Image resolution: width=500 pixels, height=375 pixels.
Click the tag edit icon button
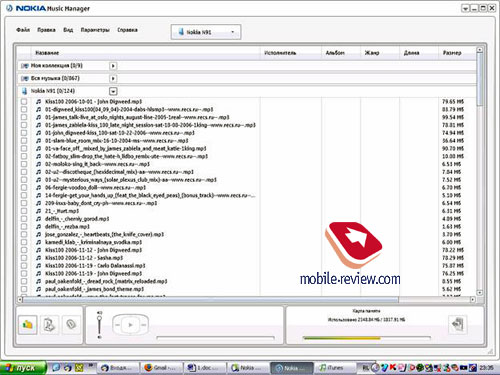point(71,324)
